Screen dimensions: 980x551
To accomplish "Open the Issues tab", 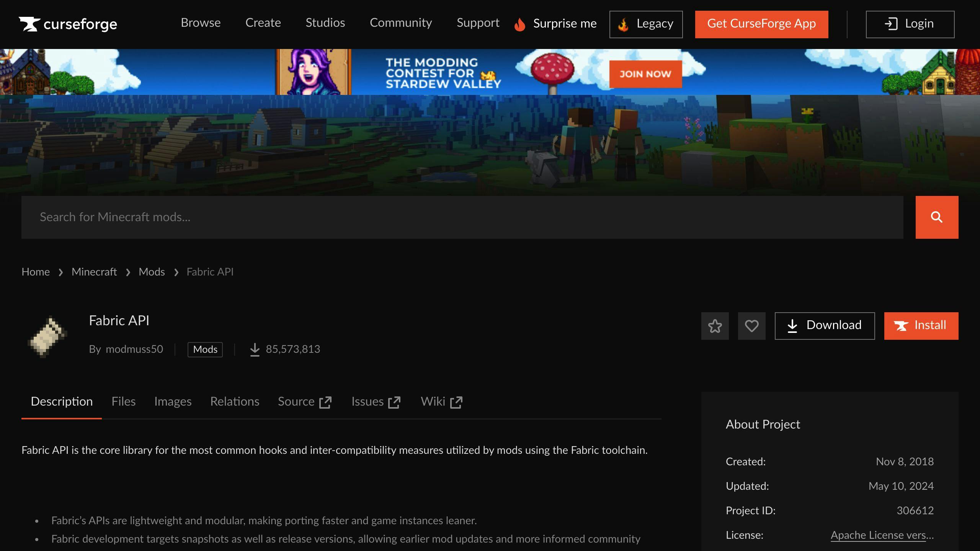I will 376,402.
